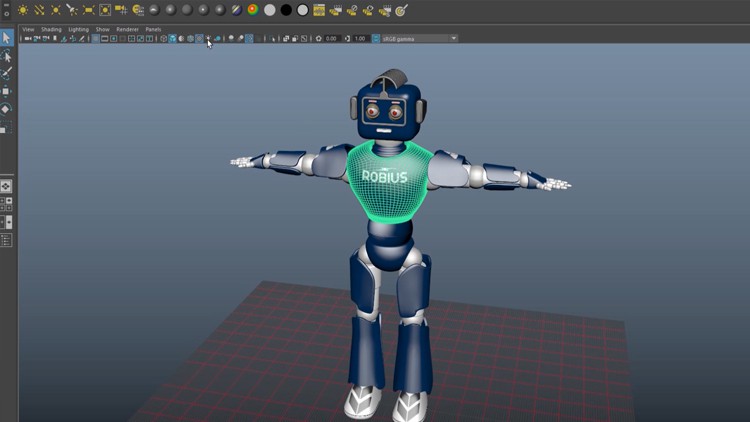Toggle the resolution gate display

click(113, 38)
